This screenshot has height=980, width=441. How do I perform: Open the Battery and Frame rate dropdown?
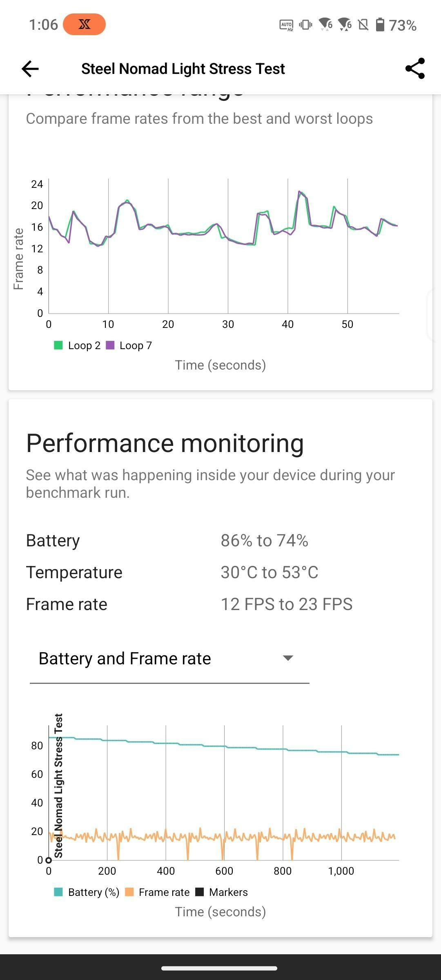pos(169,659)
